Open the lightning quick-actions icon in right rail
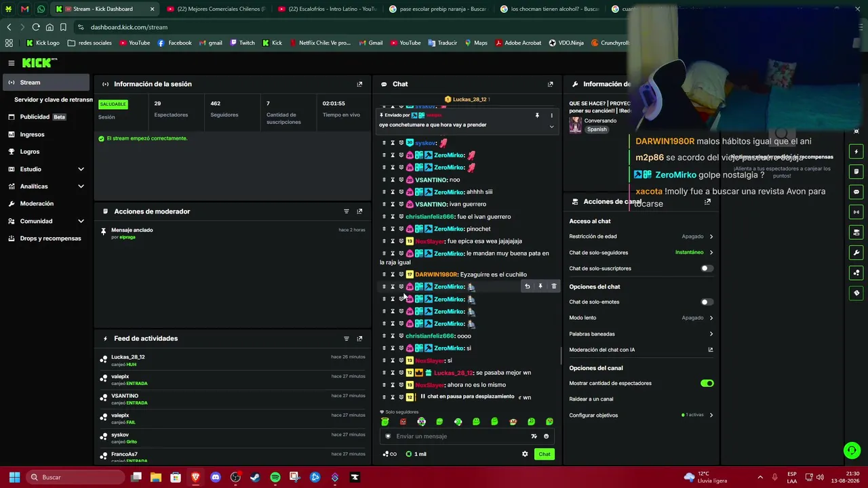The height and width of the screenshot is (488, 868). coord(856,152)
